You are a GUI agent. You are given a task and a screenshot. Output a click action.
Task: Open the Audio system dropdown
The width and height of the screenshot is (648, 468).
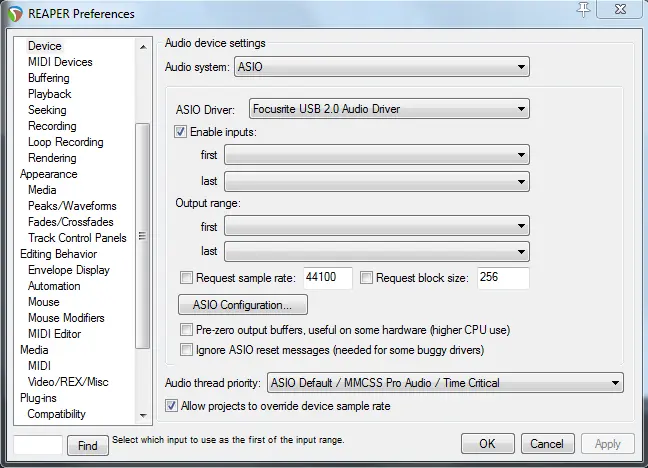pos(382,67)
